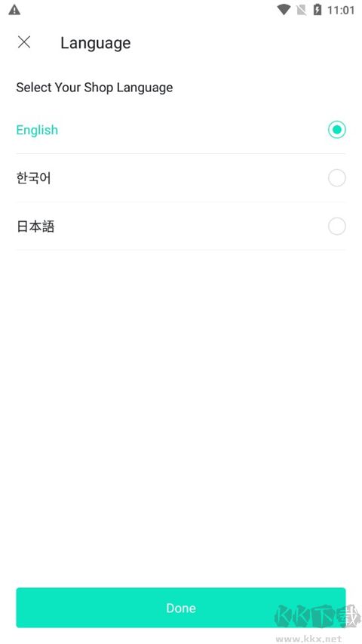
Task: Tap the Language page title
Action: click(96, 43)
